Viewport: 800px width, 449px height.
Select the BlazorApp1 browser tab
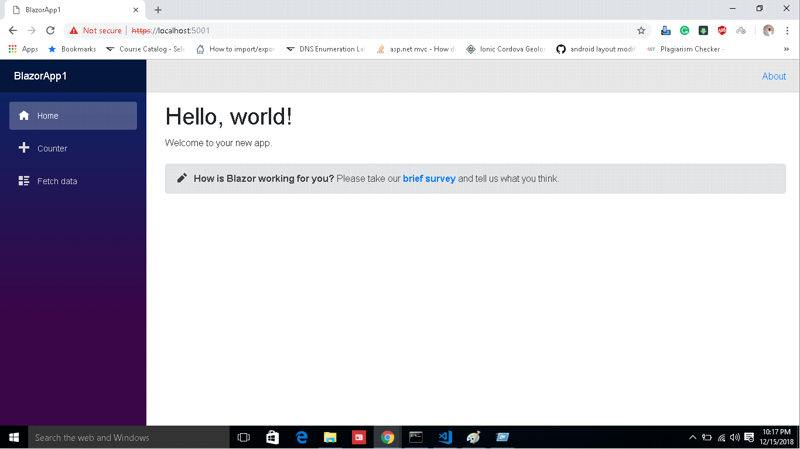76,10
